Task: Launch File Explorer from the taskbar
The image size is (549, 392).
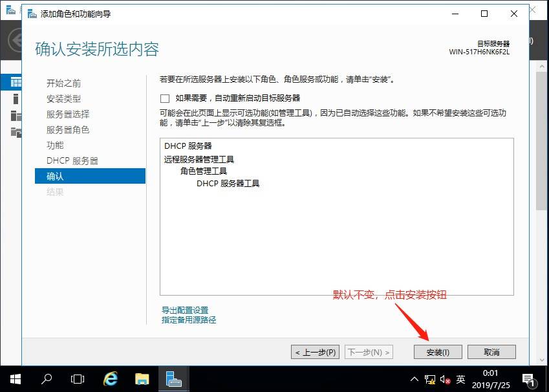Action: point(142,378)
